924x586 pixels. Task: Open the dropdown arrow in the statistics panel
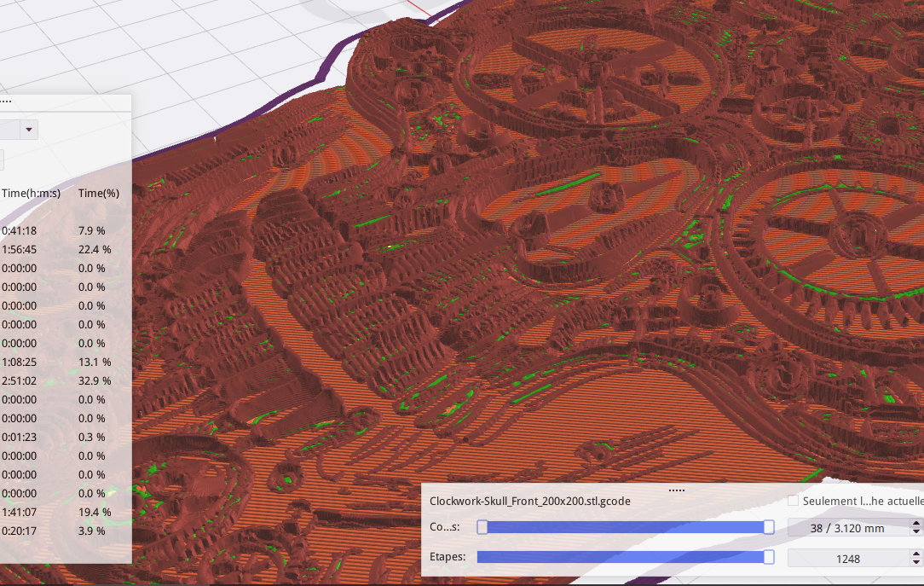(x=30, y=130)
